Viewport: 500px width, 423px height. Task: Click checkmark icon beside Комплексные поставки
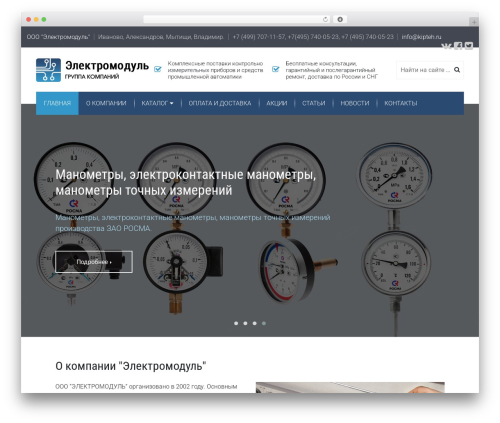pos(158,69)
